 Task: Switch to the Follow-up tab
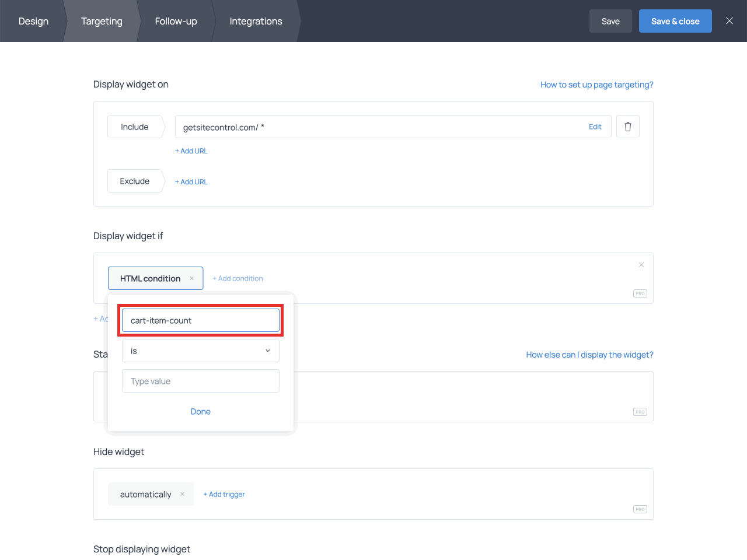176,21
